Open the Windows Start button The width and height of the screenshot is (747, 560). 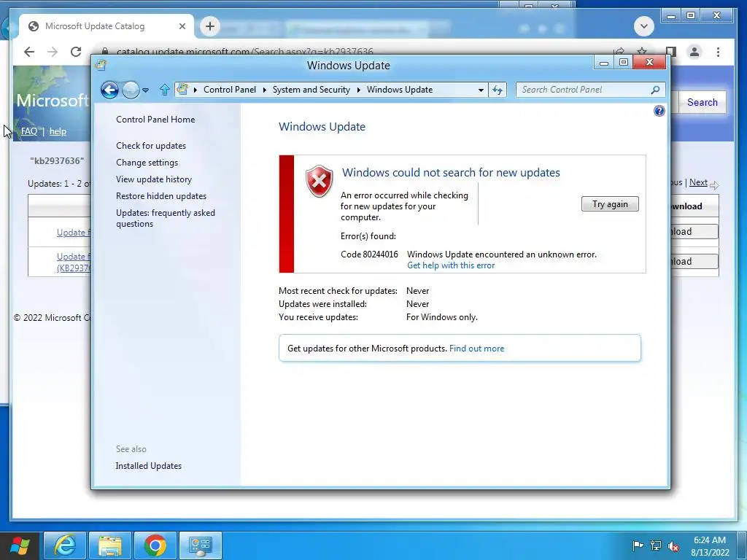click(20, 545)
